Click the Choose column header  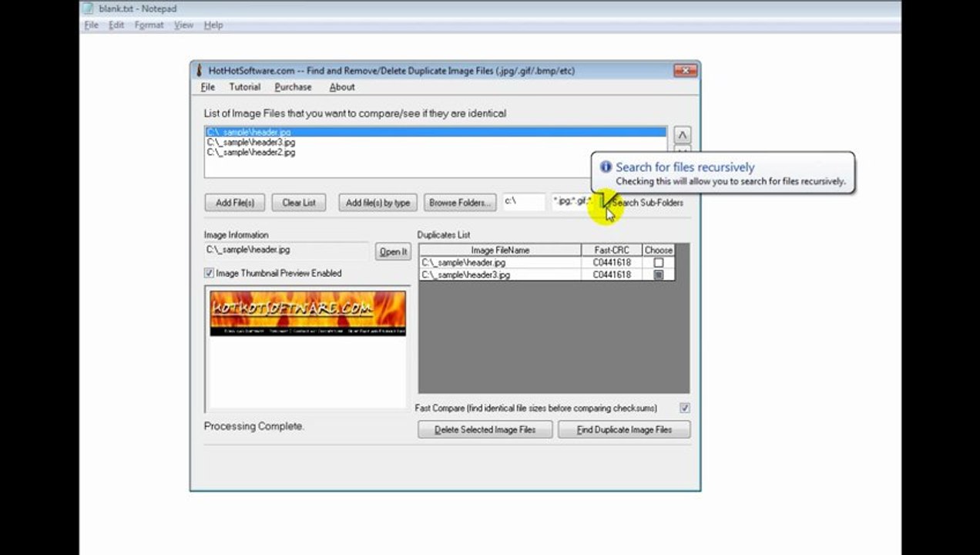(658, 251)
